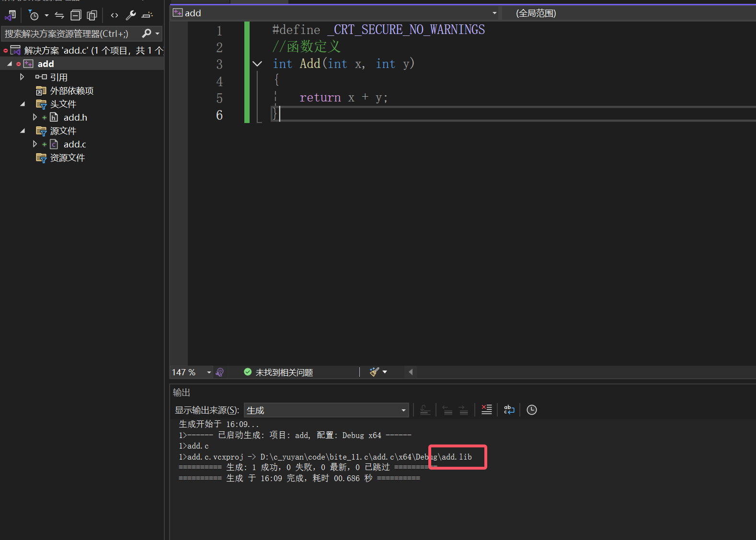Expand the add.h file node

coord(34,117)
